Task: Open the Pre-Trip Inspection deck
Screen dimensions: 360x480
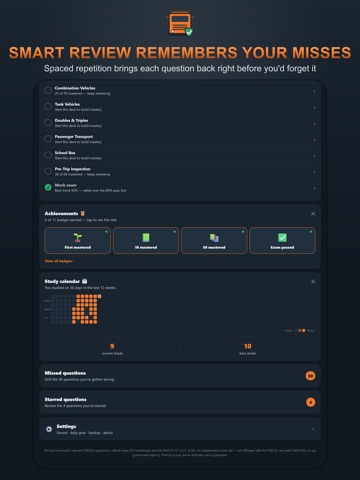Action: [x=180, y=171]
